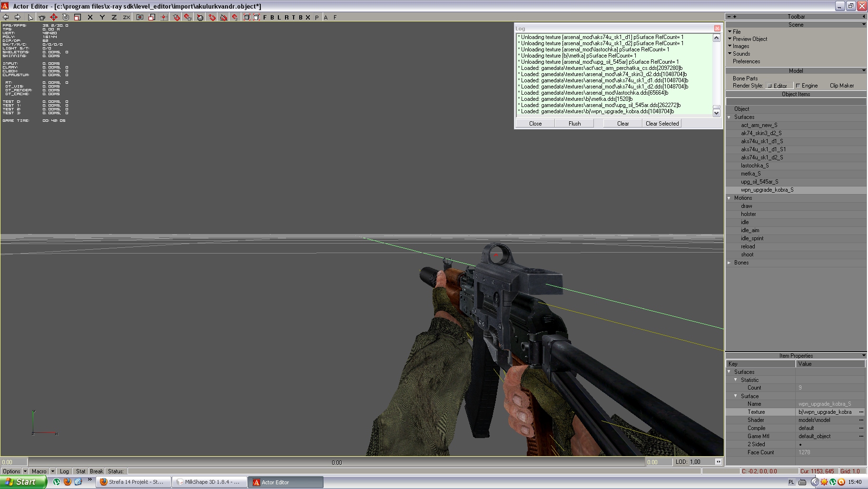This screenshot has width=868, height=489.
Task: Toggle the 2 Sided property checkbox
Action: 800,444
